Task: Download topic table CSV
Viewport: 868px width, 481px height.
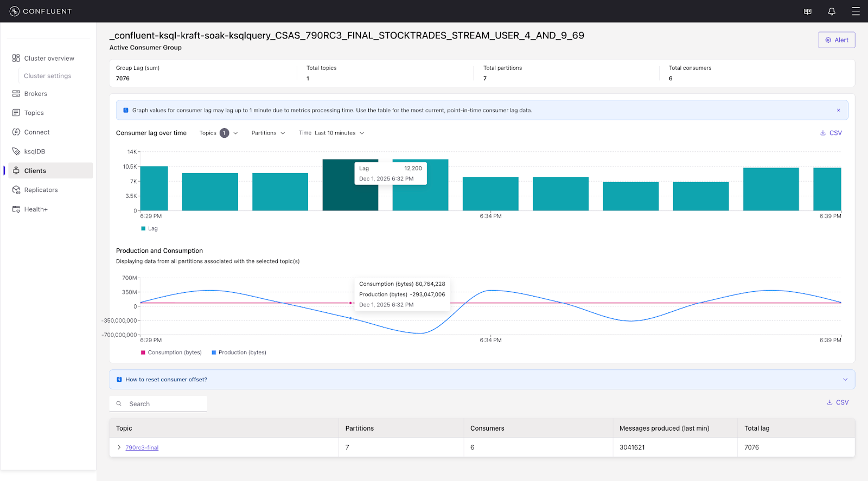Action: 837,402
